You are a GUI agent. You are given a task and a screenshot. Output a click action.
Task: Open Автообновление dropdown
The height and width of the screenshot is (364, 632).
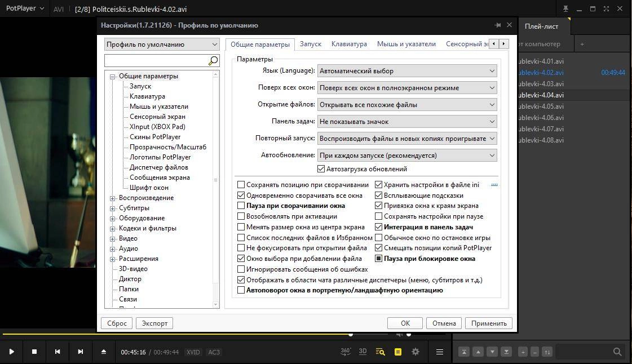407,156
